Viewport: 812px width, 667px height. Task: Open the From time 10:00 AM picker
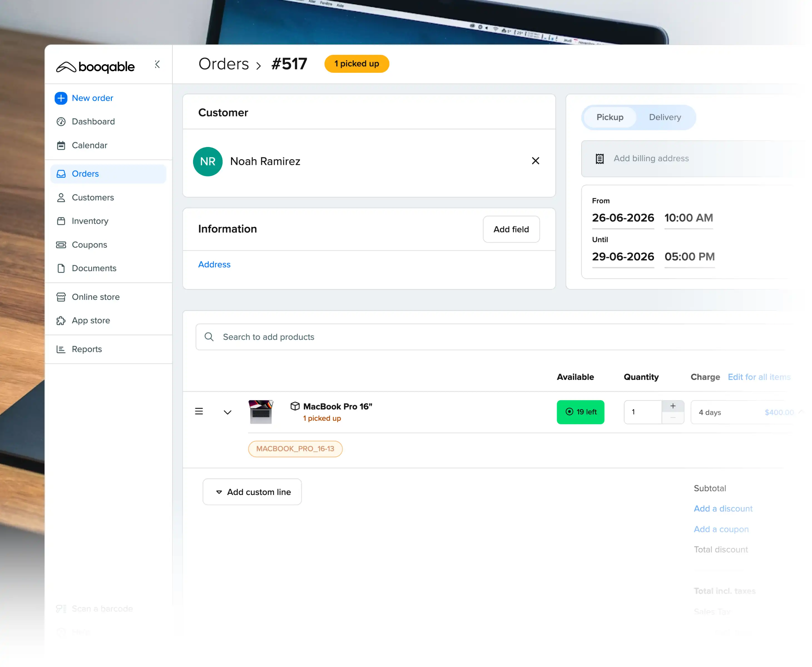click(689, 218)
